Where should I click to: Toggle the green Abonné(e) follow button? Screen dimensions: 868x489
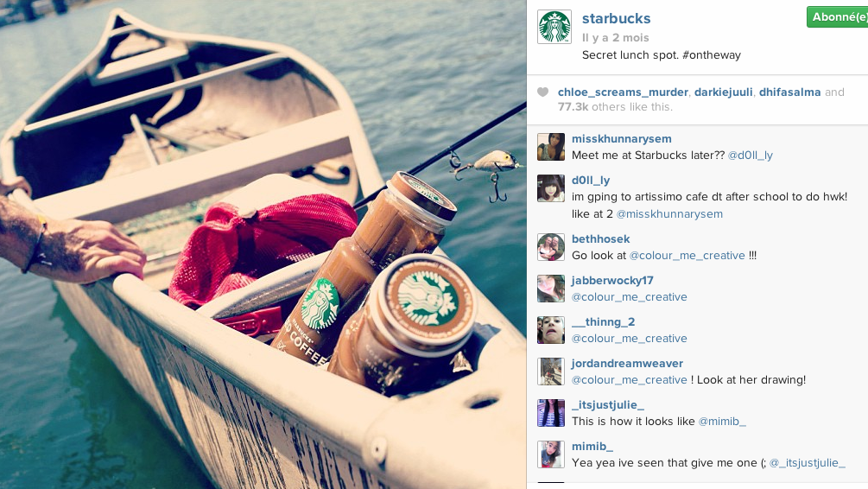click(x=837, y=17)
